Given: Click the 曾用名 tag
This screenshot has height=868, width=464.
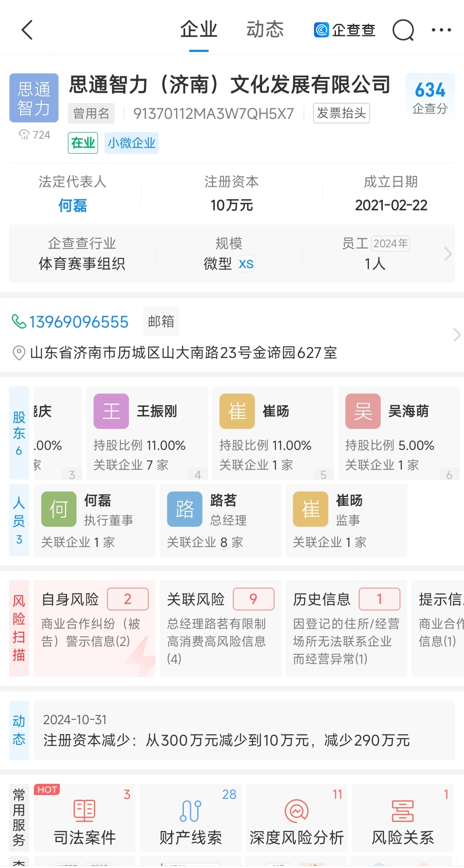Looking at the screenshot, I should coord(91,113).
